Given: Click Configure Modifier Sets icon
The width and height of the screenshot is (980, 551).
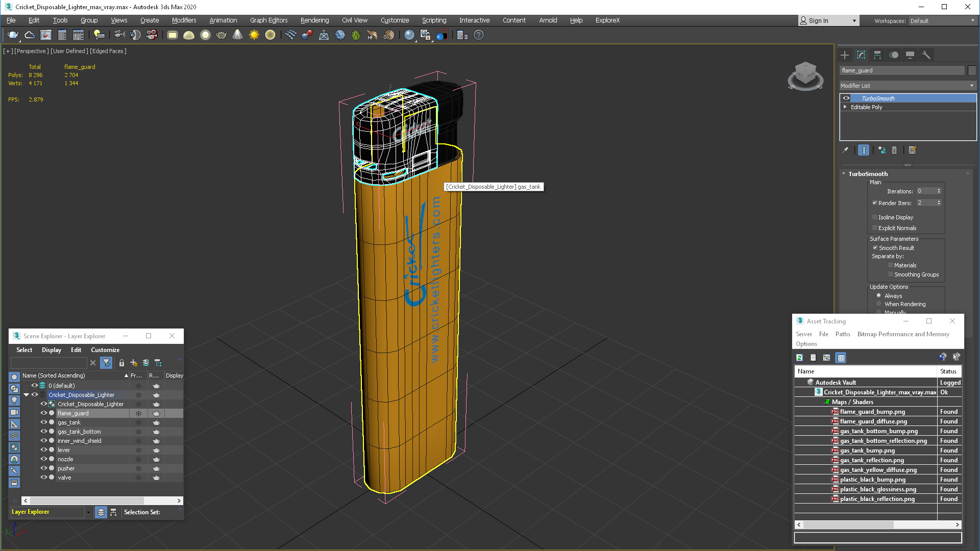Looking at the screenshot, I should [x=913, y=150].
